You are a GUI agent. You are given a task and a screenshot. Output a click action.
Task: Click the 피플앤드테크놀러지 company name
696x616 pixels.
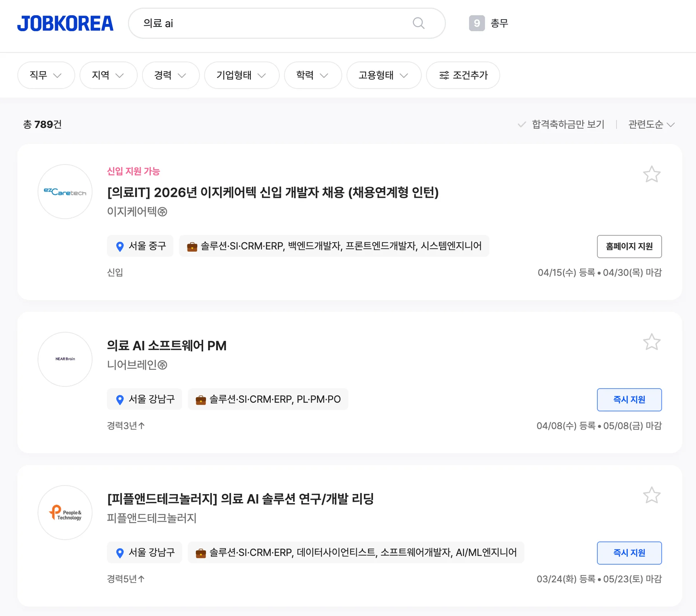click(152, 518)
